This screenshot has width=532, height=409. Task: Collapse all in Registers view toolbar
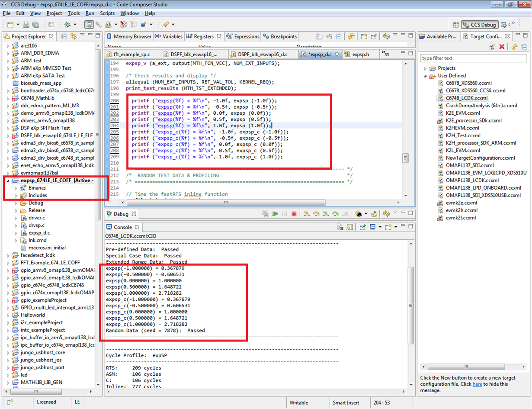[338, 36]
